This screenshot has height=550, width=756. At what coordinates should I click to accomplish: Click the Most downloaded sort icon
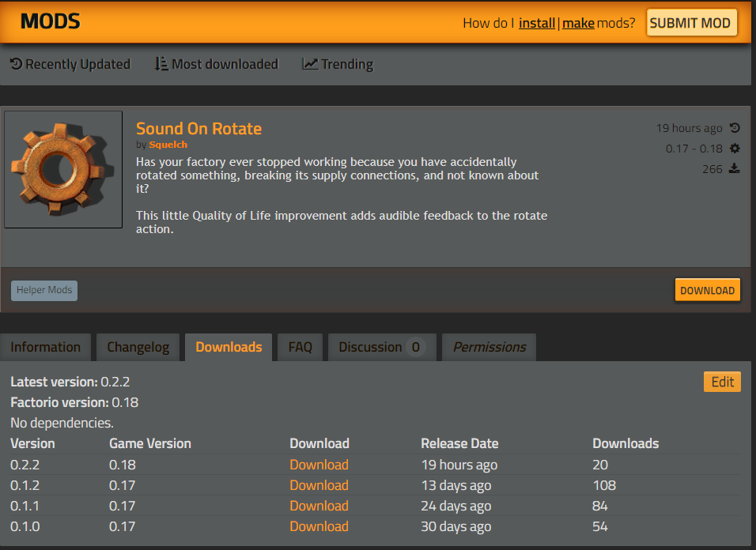click(x=161, y=63)
